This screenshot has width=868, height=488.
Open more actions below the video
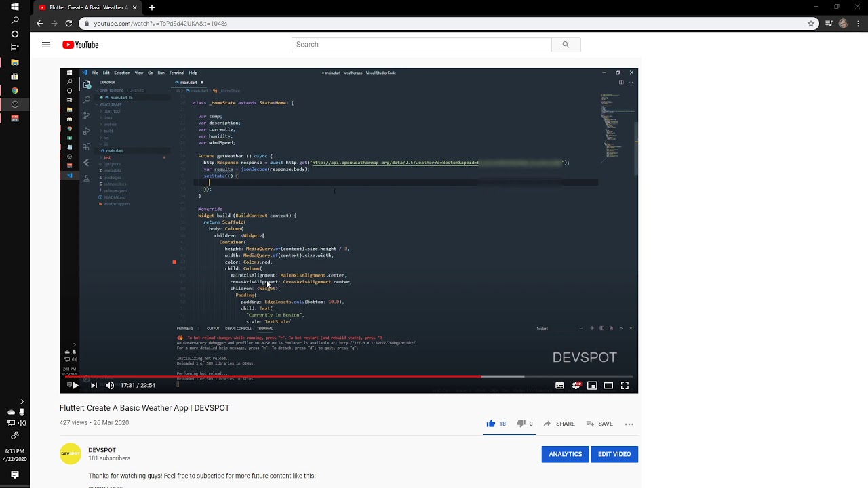pyautogui.click(x=629, y=424)
